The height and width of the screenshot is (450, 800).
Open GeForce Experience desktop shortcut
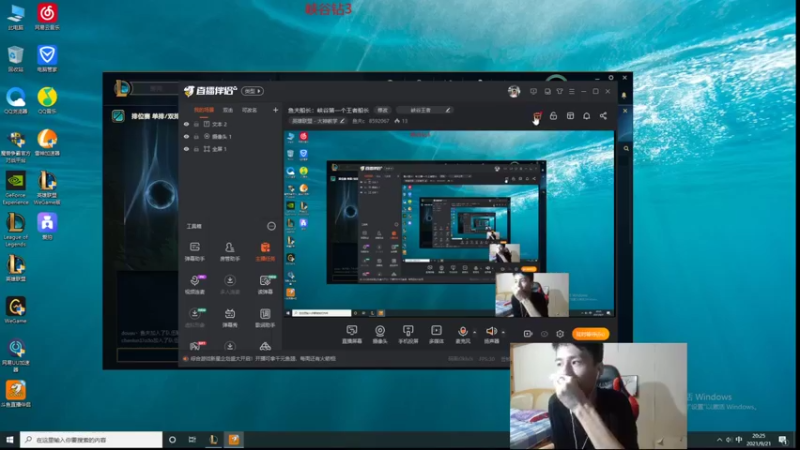point(16,188)
